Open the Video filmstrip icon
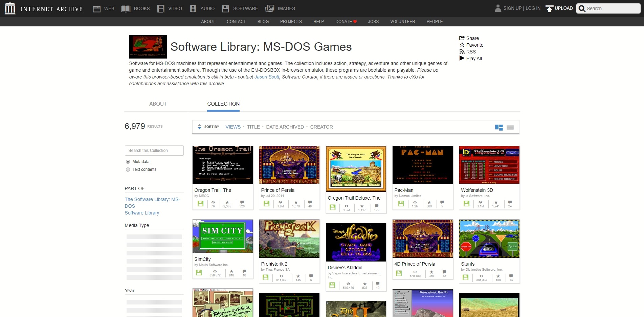This screenshot has width=644, height=317. (x=161, y=9)
